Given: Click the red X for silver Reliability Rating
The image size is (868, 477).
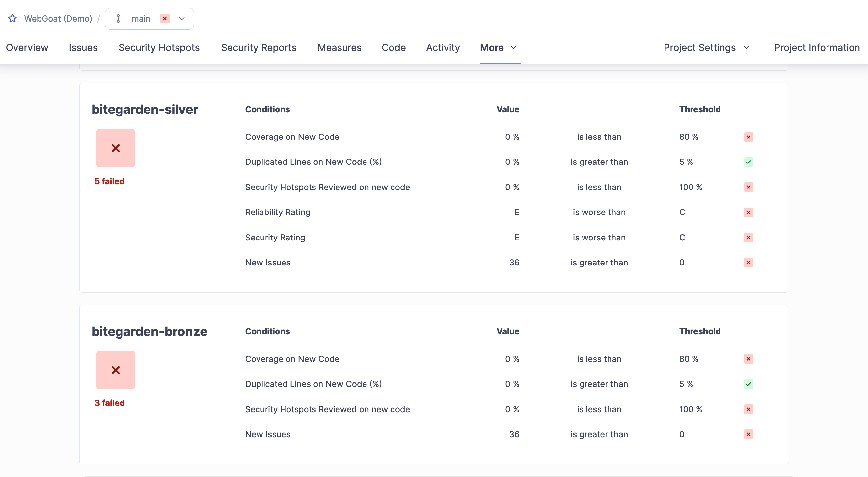Looking at the screenshot, I should 748,212.
